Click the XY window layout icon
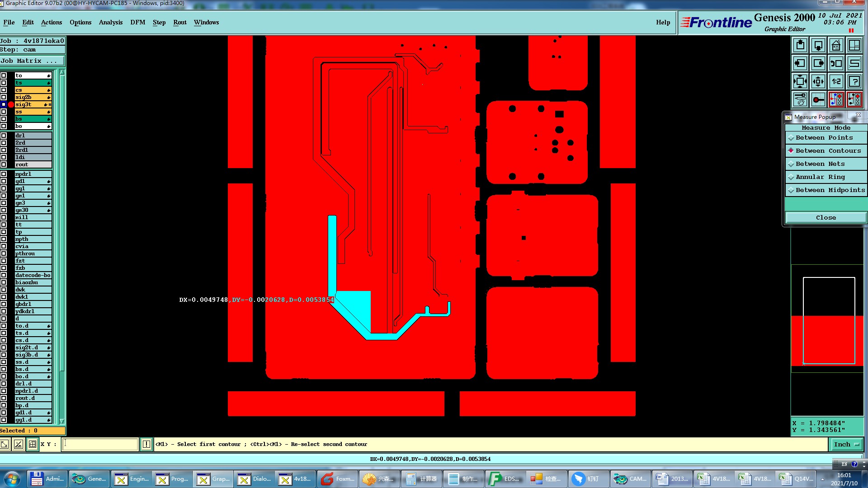Viewport: 868px width, 488px height. [854, 46]
